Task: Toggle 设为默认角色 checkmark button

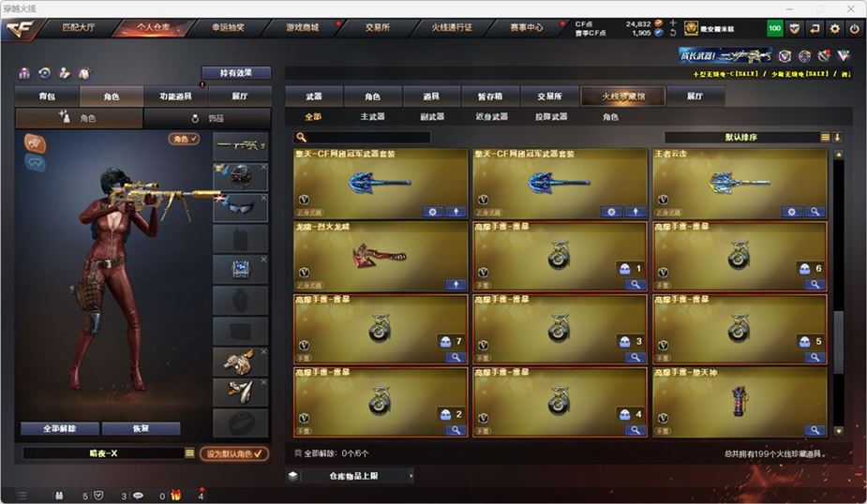Action: pyautogui.click(x=234, y=453)
